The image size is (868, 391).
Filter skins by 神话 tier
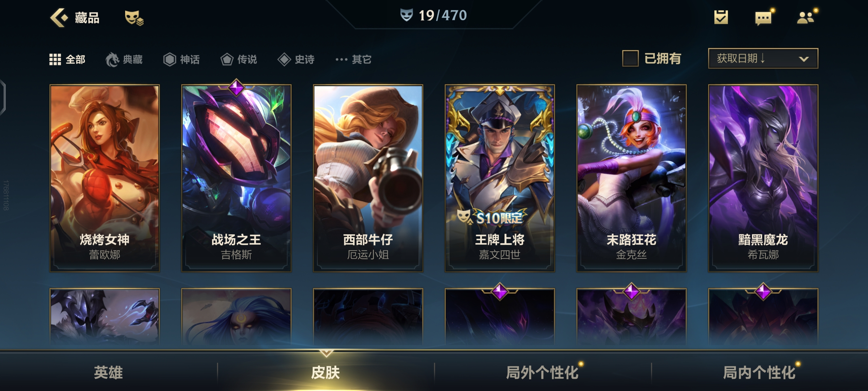point(181,59)
